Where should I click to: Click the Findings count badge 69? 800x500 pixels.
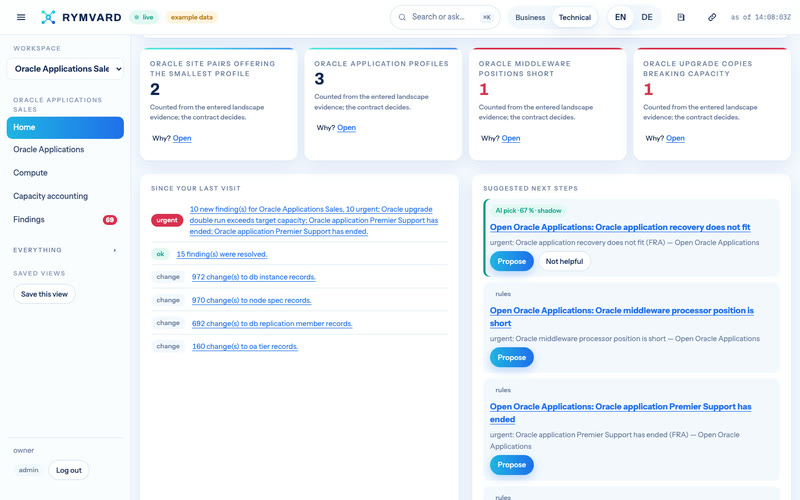point(110,220)
